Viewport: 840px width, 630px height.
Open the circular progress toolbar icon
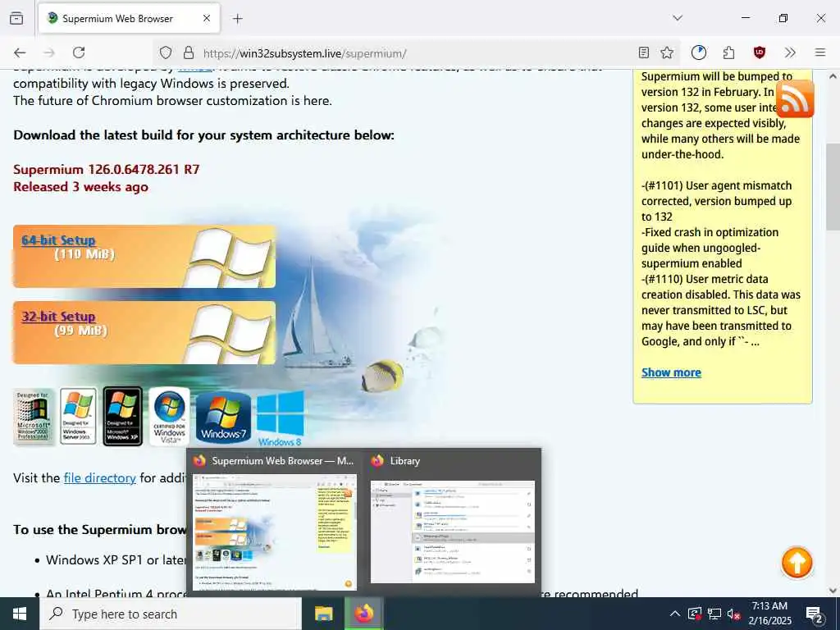click(x=699, y=52)
